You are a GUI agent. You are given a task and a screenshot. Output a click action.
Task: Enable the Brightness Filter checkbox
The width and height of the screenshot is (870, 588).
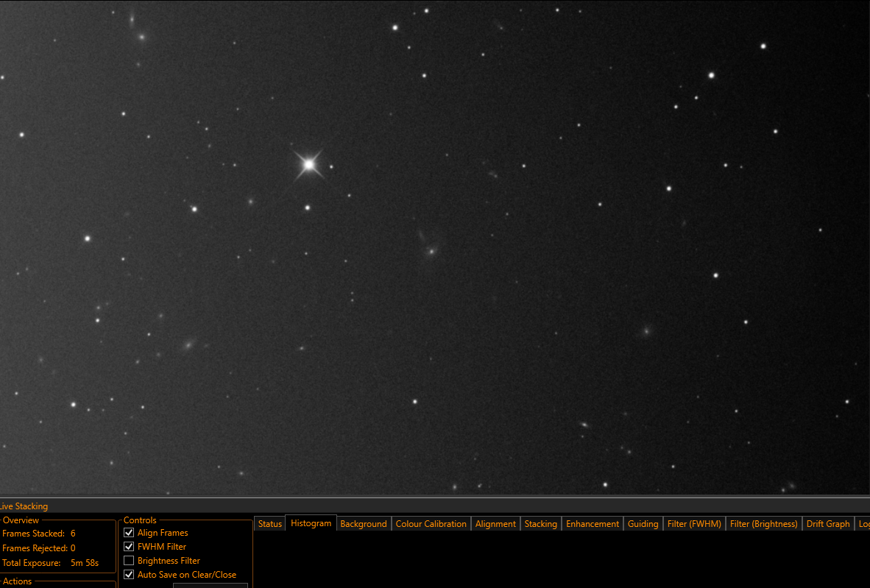tap(129, 560)
